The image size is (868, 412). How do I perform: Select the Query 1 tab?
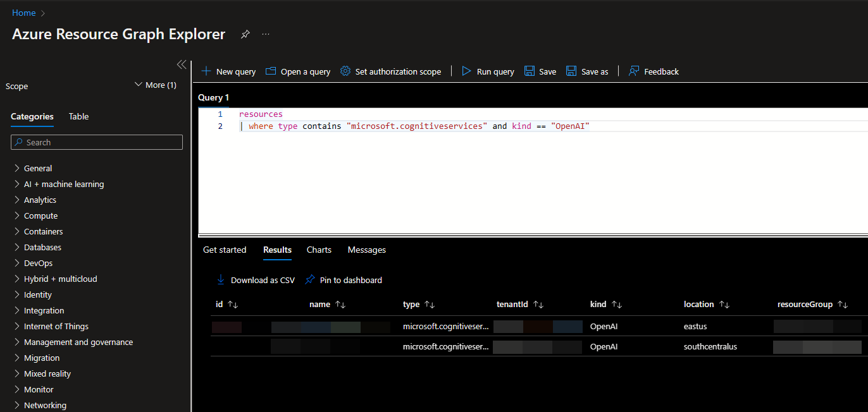point(213,97)
